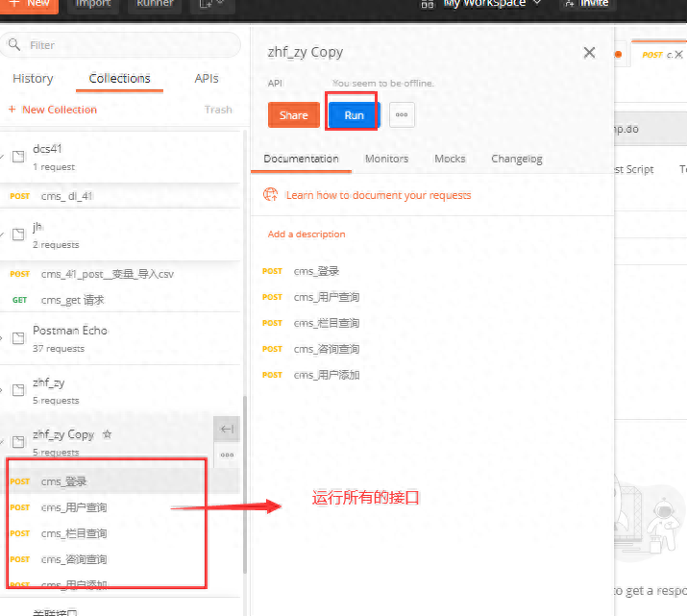Switch to Changelog tab
The image size is (687, 616).
[517, 159]
